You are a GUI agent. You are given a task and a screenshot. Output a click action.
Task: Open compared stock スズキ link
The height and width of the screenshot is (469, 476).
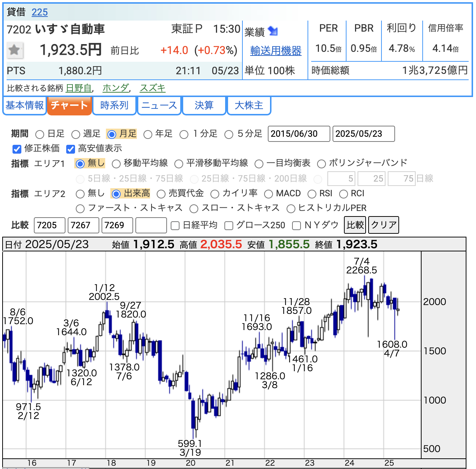[153, 88]
